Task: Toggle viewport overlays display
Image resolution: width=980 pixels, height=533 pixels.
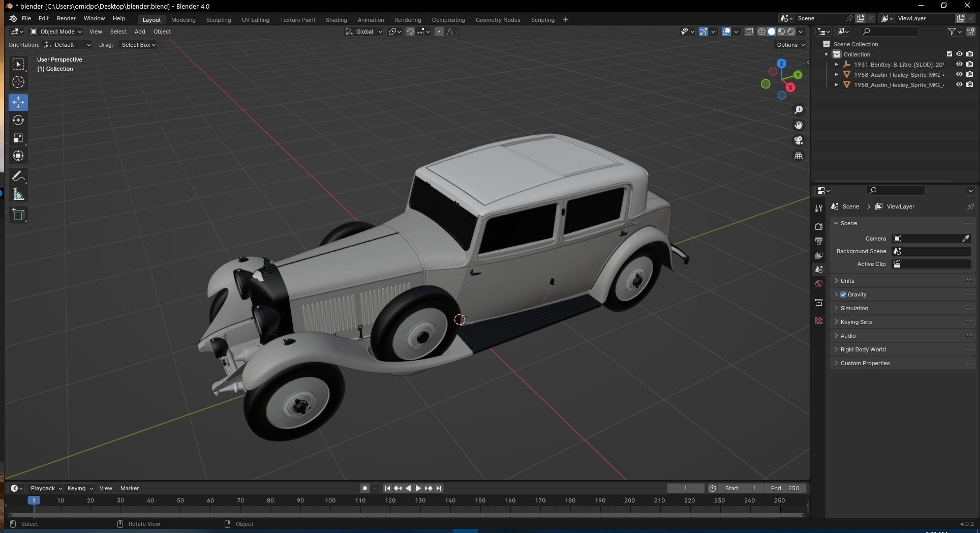Action: 726,32
